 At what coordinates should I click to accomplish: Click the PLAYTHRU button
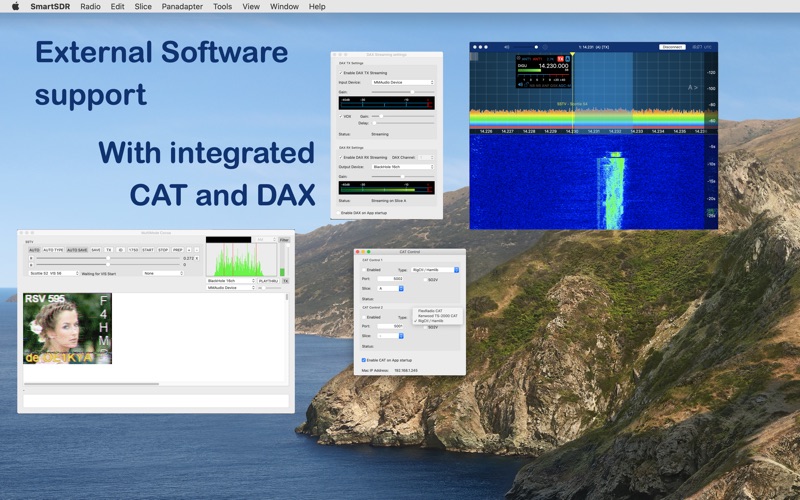pos(268,281)
